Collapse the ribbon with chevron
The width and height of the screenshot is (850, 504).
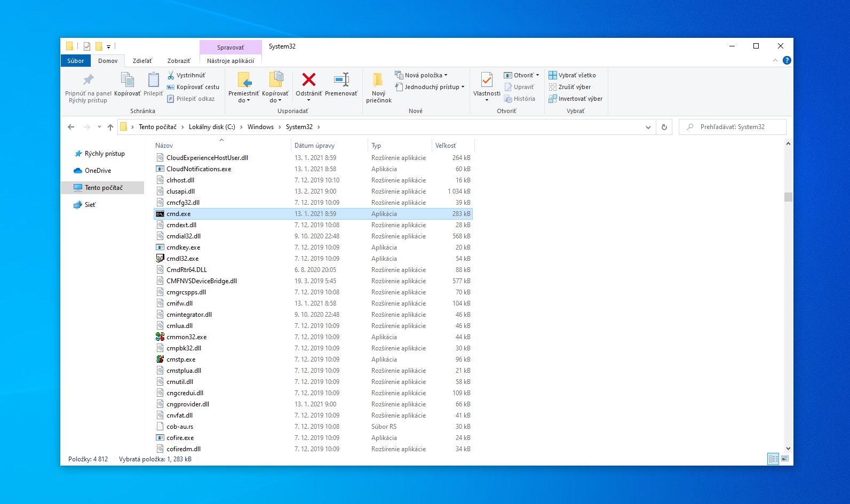tap(775, 60)
